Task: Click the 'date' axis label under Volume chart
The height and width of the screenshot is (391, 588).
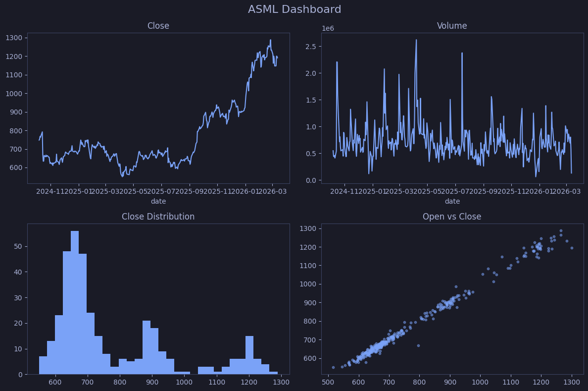Action: (452, 201)
